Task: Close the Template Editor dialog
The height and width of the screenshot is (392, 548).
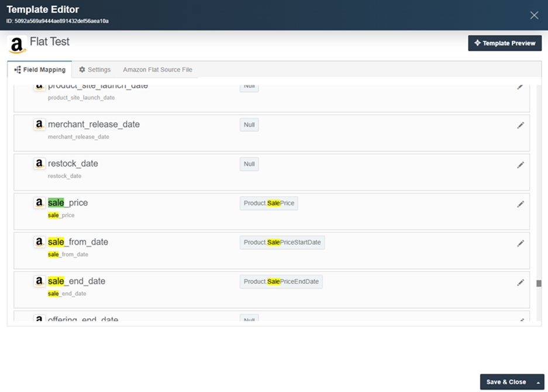Action: point(533,15)
